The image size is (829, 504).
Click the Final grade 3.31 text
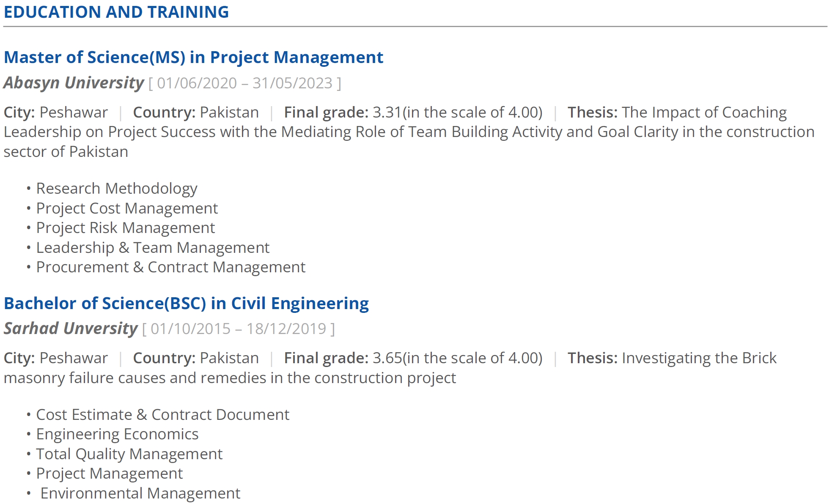click(x=413, y=112)
